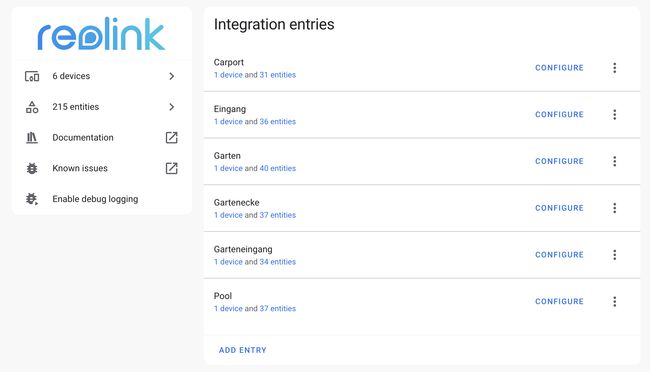Image resolution: width=650 pixels, height=372 pixels.
Task: Configure the Carport entry
Action: pyautogui.click(x=559, y=68)
